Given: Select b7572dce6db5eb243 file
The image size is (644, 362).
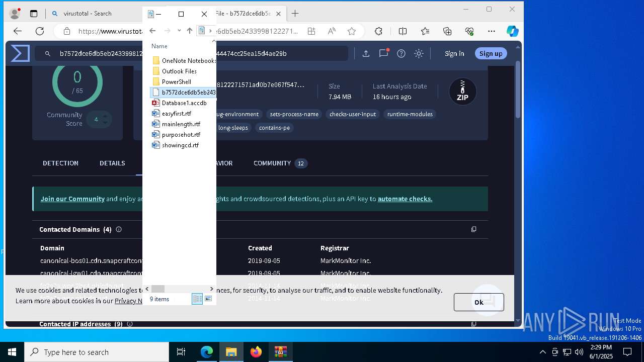Looking at the screenshot, I should coord(184,92).
